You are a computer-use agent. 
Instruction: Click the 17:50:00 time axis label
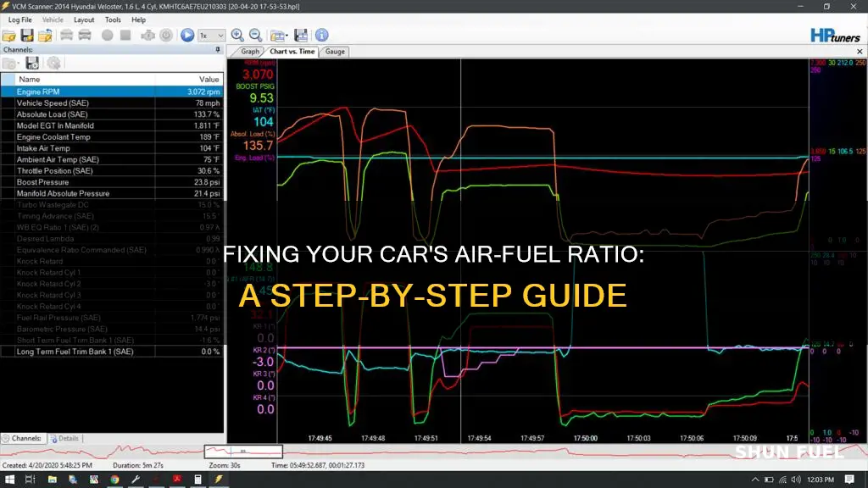click(585, 438)
